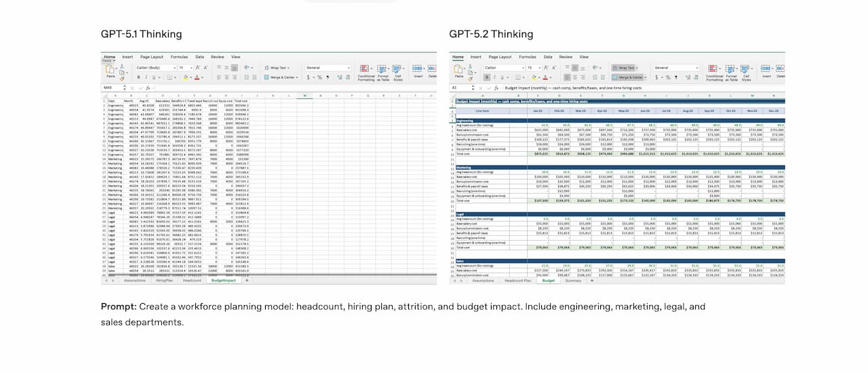The height and width of the screenshot is (373, 868).
Task: Toggle Wrap Text in the GPT-5.2 spreadsheet
Action: (623, 68)
